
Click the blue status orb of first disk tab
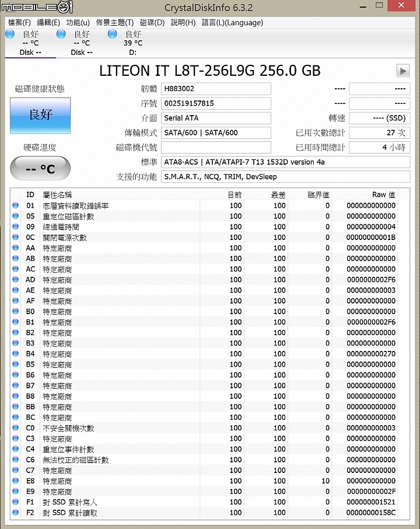pos(10,34)
